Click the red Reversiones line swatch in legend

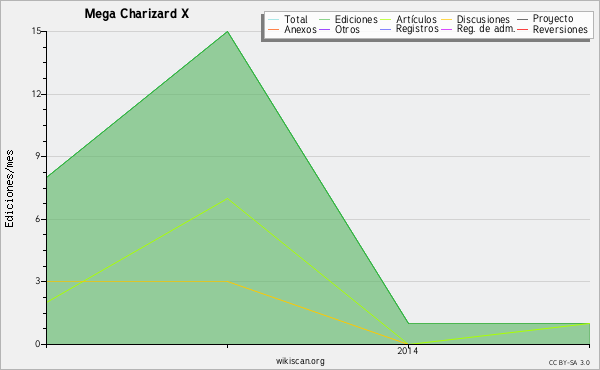point(522,29)
